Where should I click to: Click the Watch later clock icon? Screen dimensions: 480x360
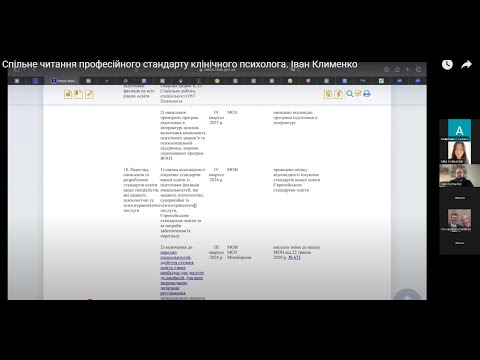pyautogui.click(x=447, y=64)
